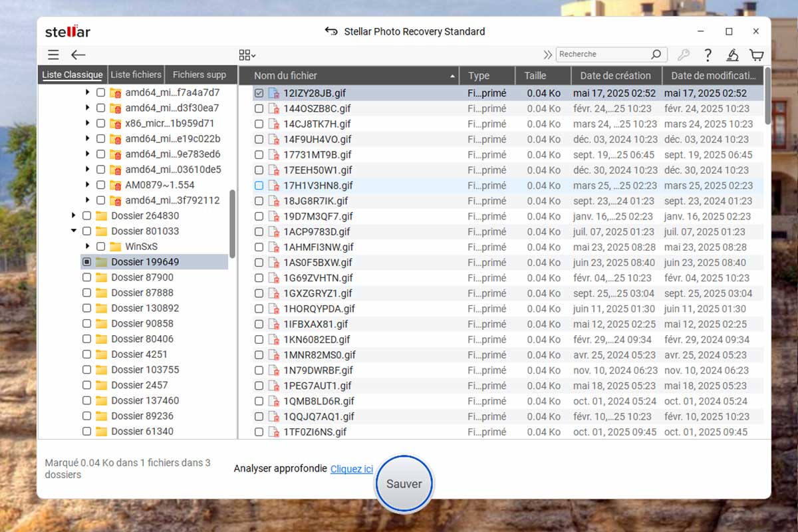Check the box for 17H1V3HN8.gif

tap(259, 186)
